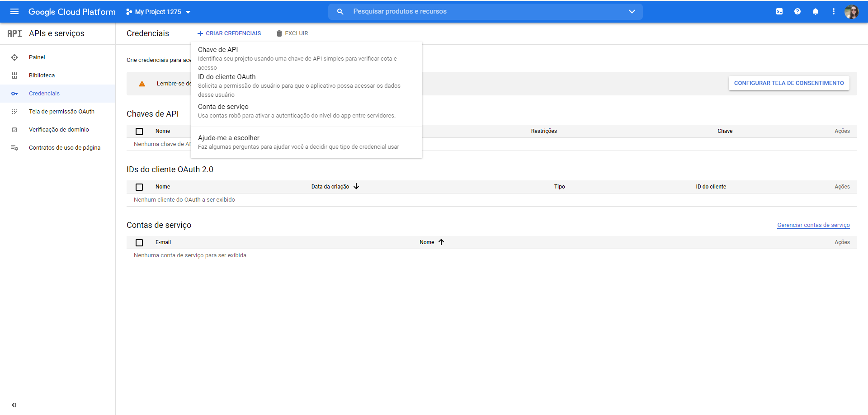Expand the search bar dropdown arrow
The width and height of the screenshot is (868, 415).
pyautogui.click(x=632, y=12)
